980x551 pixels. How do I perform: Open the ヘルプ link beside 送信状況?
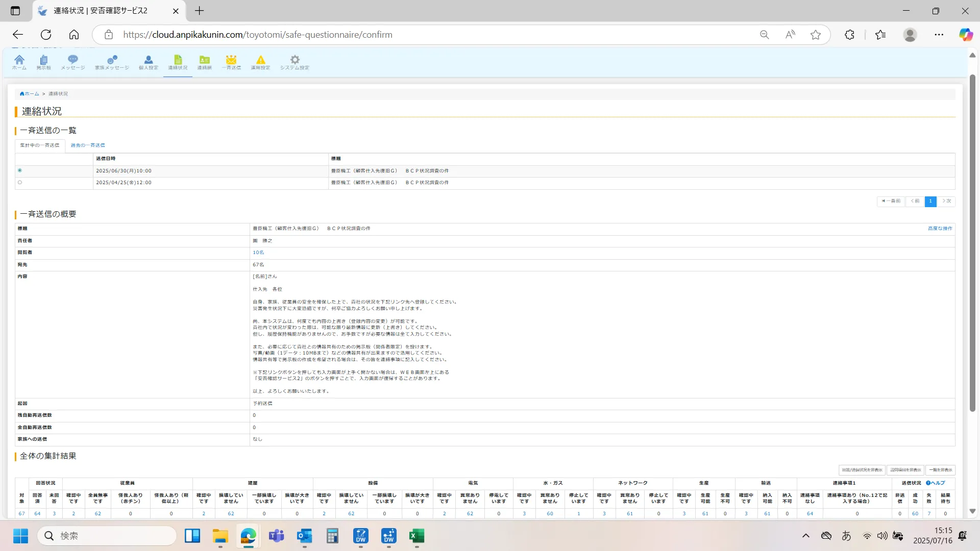(936, 483)
